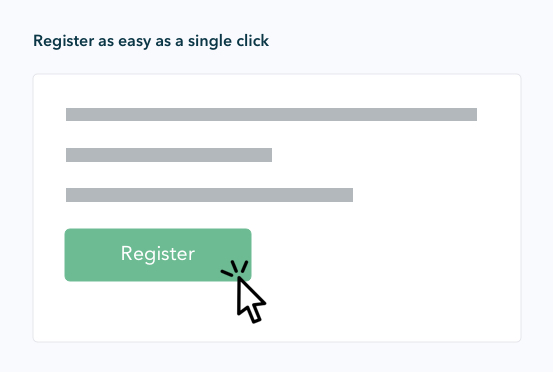Click the green button area left of Register text
Screen dimensions: 553x372
pyautogui.click(x=92, y=255)
